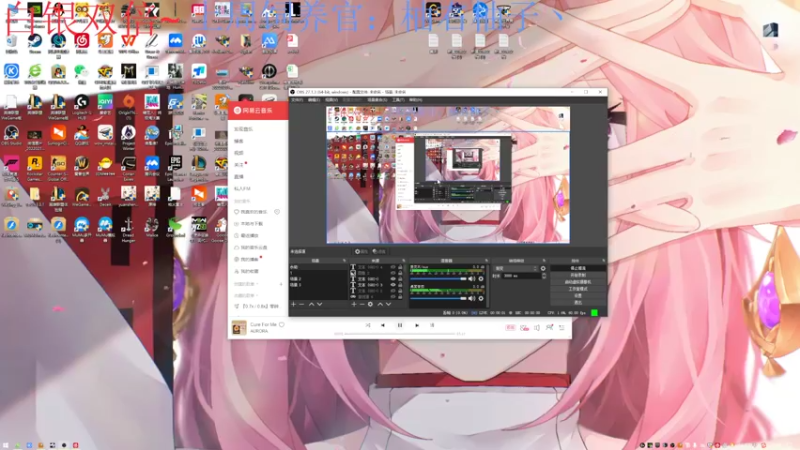The image size is (800, 450).
Task: Lock the third source row
Action: pos(400,279)
